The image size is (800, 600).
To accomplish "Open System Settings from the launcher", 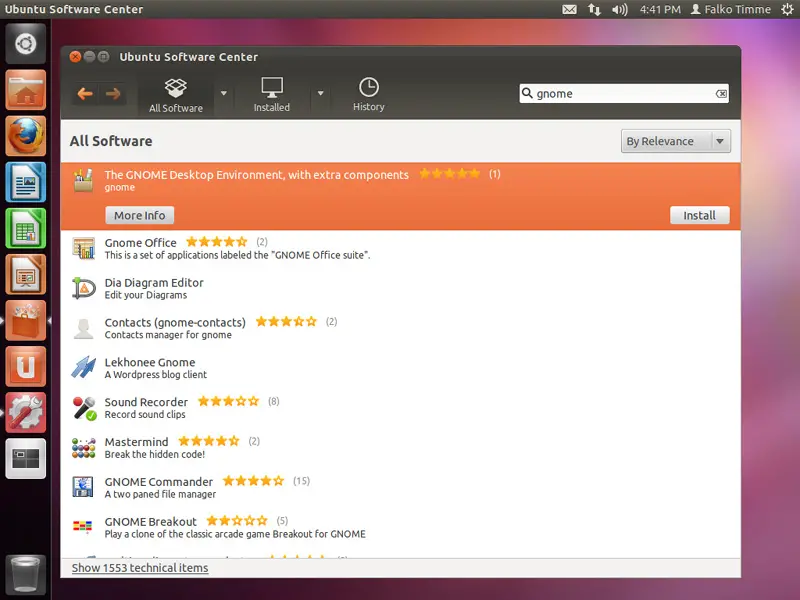I will 26,412.
